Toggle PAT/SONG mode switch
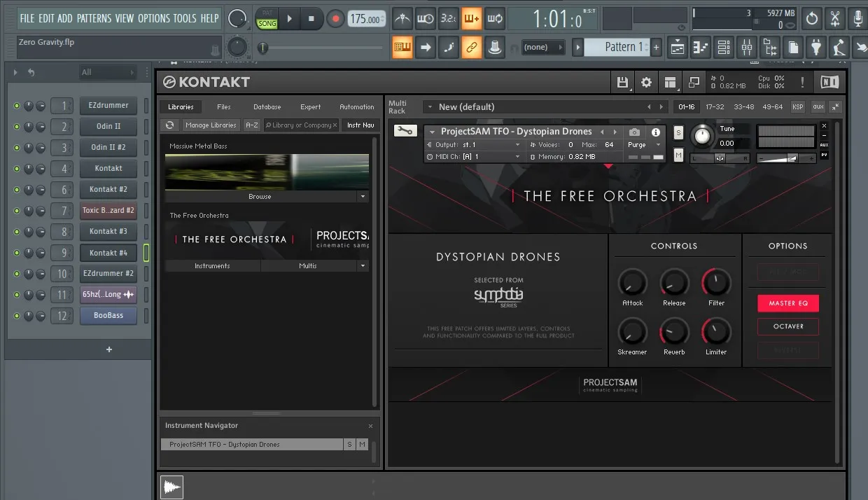 267,19
